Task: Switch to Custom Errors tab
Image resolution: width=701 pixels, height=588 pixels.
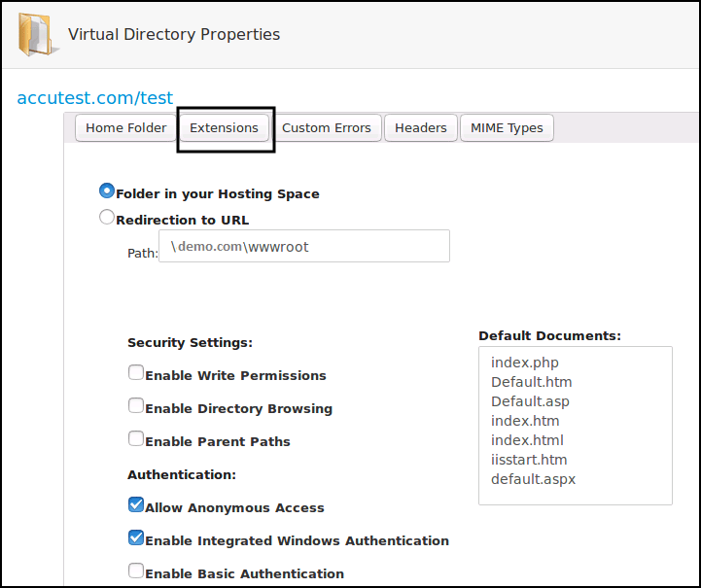Action: 326,128
